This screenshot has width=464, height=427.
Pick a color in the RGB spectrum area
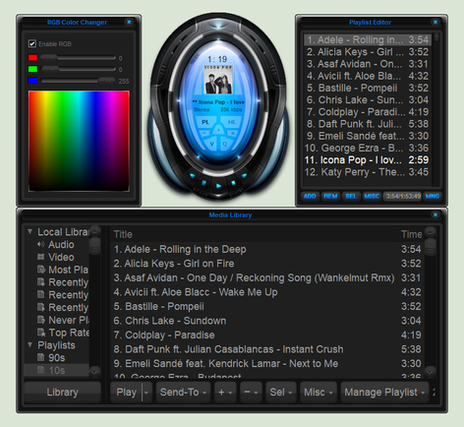tap(79, 141)
